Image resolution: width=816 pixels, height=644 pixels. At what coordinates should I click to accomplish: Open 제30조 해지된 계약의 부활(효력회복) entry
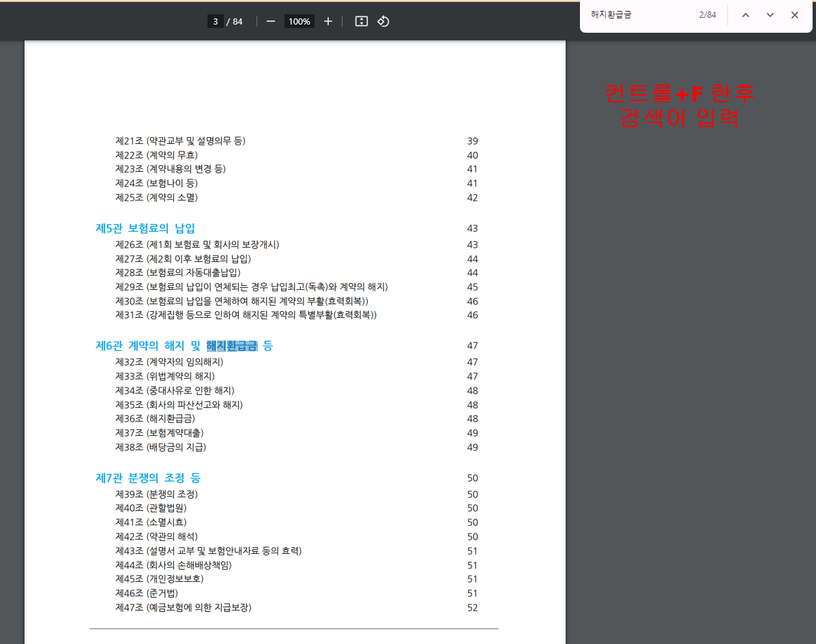(242, 301)
